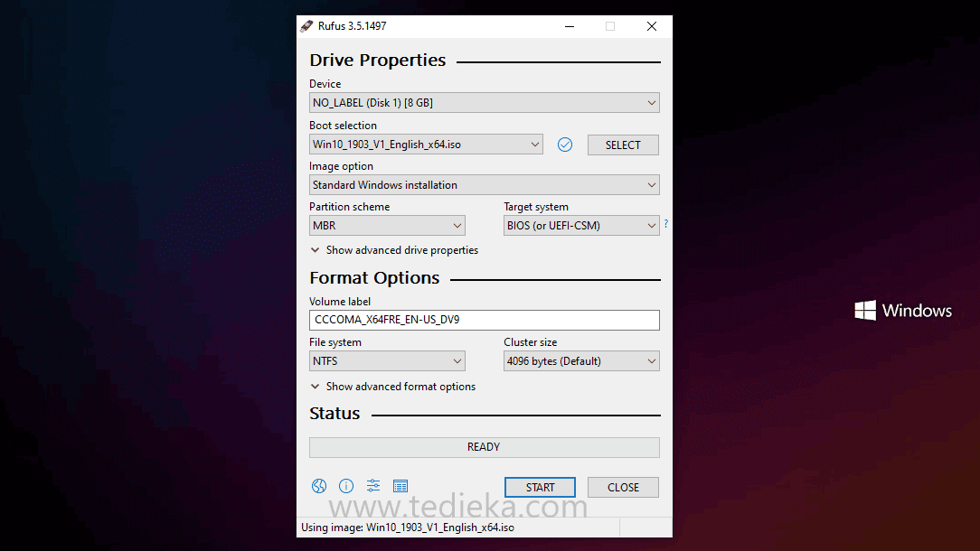Screen dimensions: 980x551
Task: Minimize the Rufus window
Action: point(570,26)
